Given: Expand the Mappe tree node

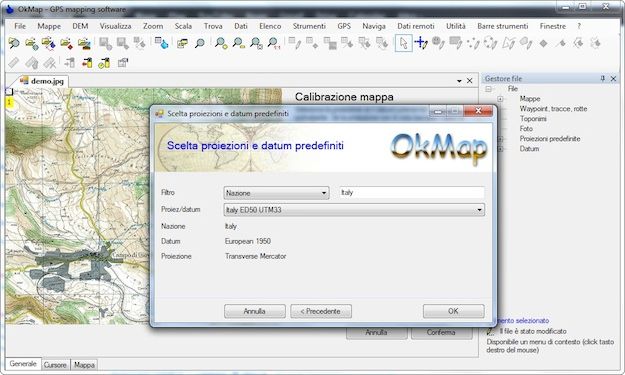Looking at the screenshot, I should click(500, 99).
